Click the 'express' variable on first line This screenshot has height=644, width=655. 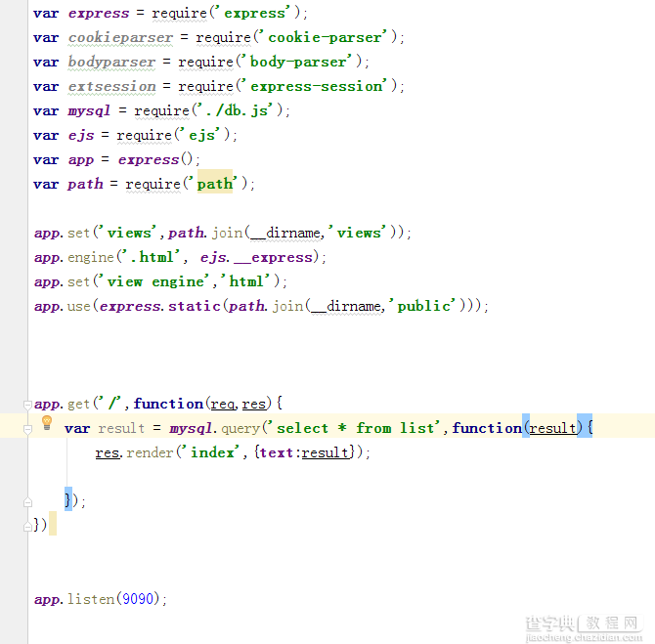(99, 14)
